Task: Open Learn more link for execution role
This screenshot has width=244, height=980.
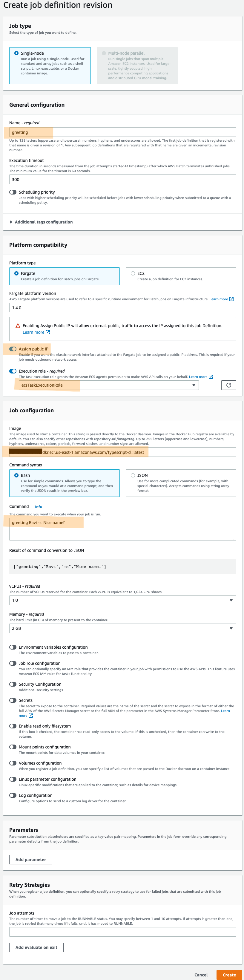Action: tap(201, 377)
